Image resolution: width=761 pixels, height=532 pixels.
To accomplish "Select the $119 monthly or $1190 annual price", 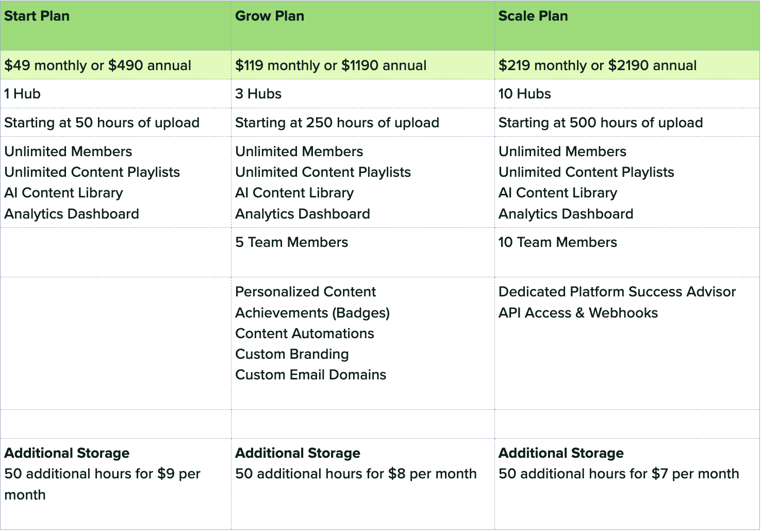I will [331, 65].
